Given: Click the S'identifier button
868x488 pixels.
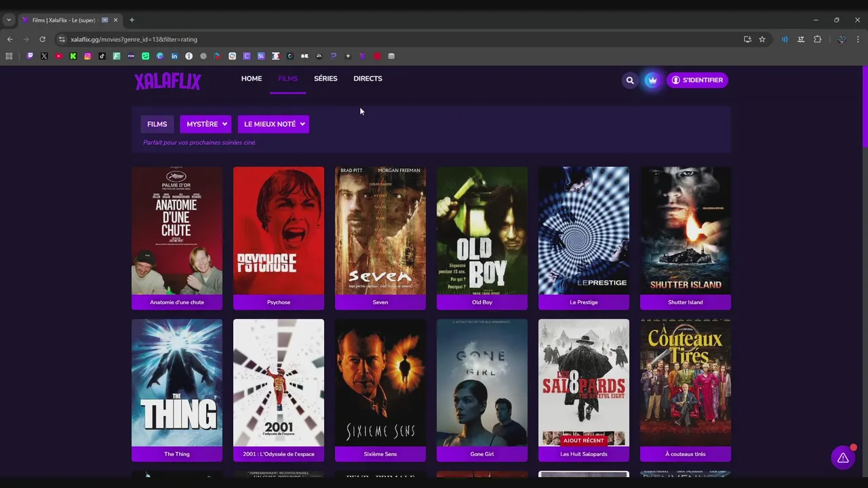Looking at the screenshot, I should coord(697,80).
